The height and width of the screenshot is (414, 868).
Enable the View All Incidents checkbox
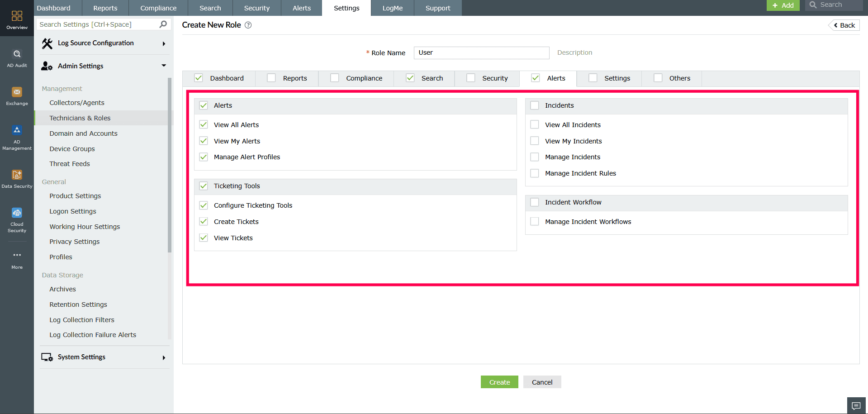[535, 124]
